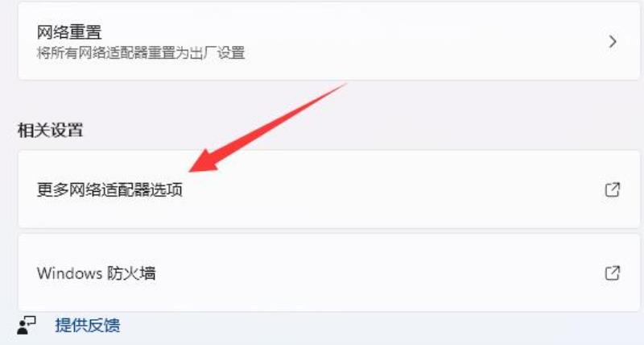Click the 将所有网络适配器重置为出厂设置 description text
The image size is (644, 345).
141,53
